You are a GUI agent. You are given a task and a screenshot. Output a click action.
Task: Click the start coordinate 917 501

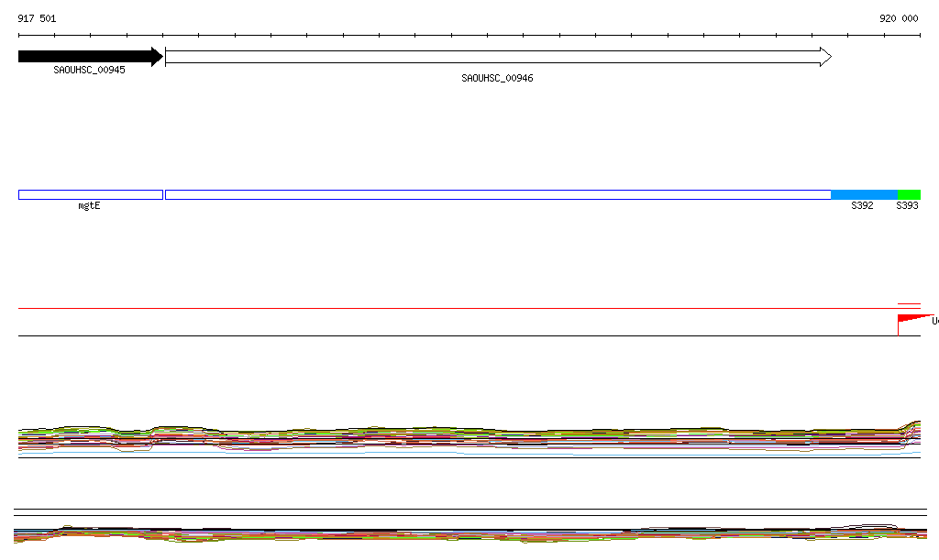pyautogui.click(x=37, y=18)
